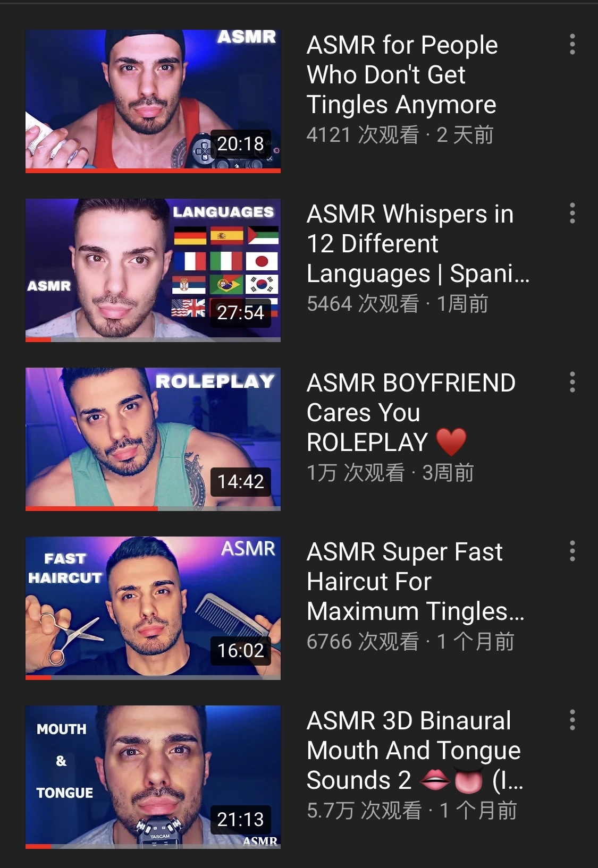Viewport: 598px width, 868px height.
Task: Open the MOUTH & TONGUE video thumbnail
Action: point(153,777)
